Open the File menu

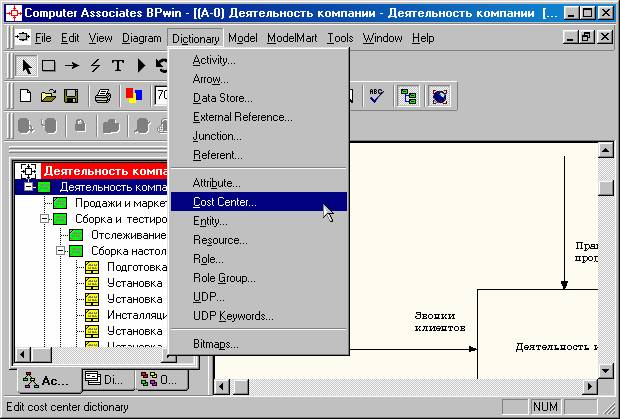[43, 38]
